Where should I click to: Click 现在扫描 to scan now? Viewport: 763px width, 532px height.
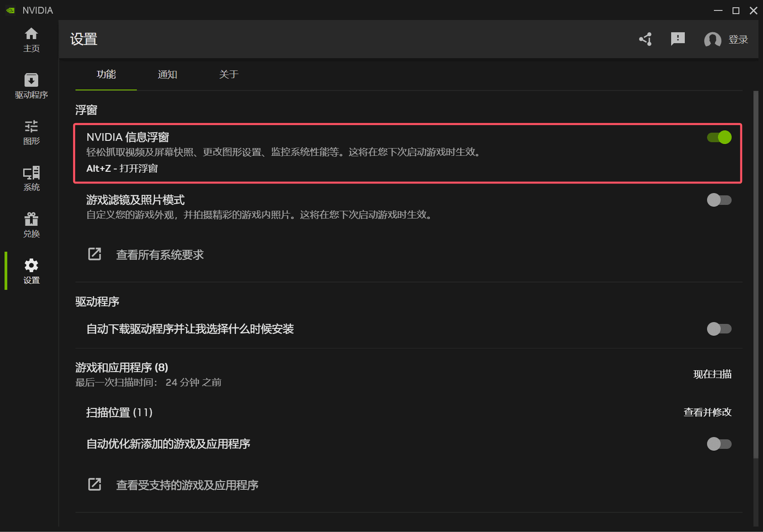tap(713, 374)
